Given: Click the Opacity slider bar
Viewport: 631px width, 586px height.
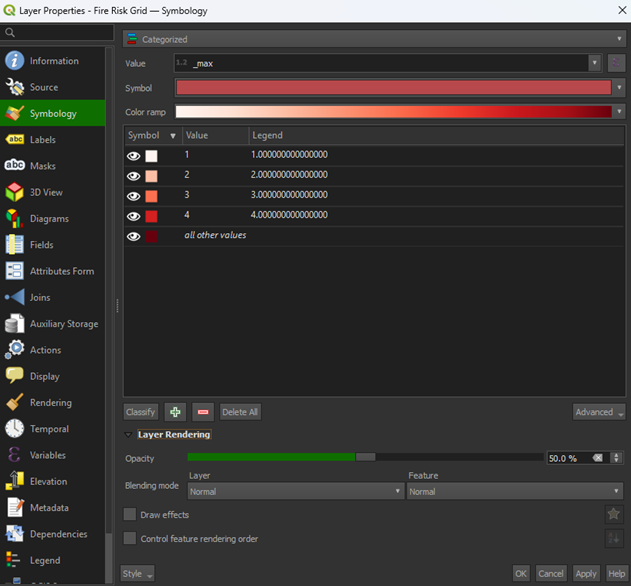Looking at the screenshot, I should (x=365, y=457).
